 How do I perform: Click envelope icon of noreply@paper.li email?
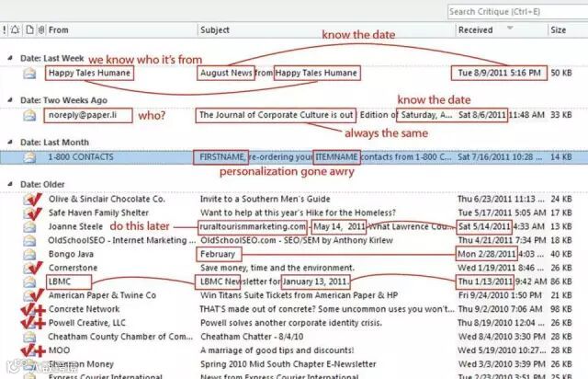click(29, 115)
